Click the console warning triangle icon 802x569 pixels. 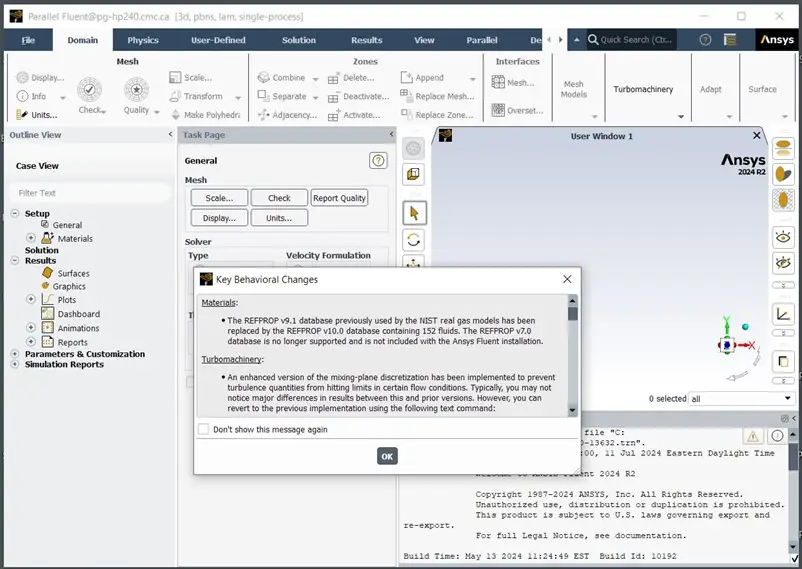(x=753, y=436)
